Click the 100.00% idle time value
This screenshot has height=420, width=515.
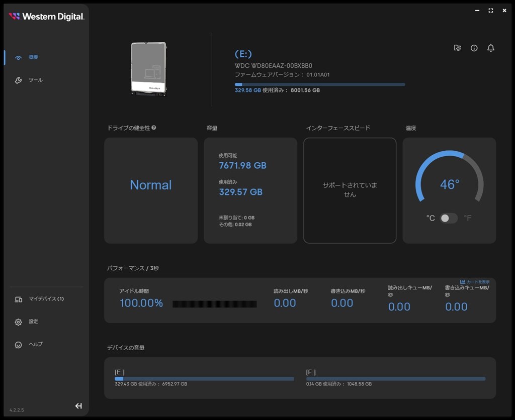141,303
